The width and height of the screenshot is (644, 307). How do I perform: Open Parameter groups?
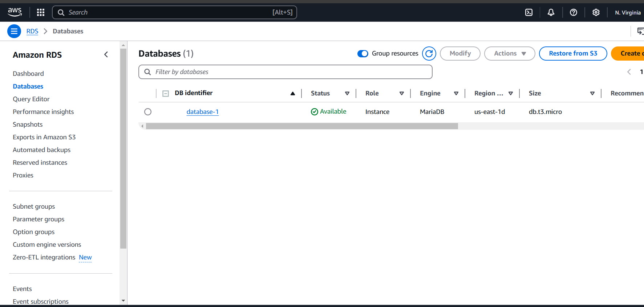click(x=39, y=219)
